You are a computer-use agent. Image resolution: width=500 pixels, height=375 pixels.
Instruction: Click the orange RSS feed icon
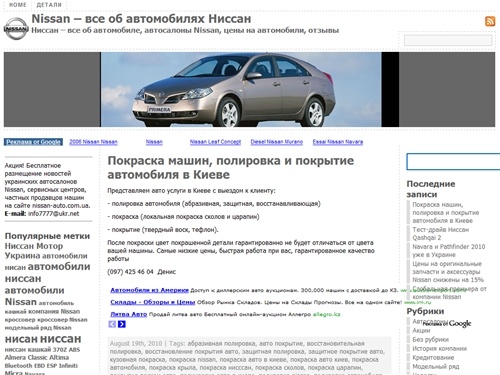[490, 21]
